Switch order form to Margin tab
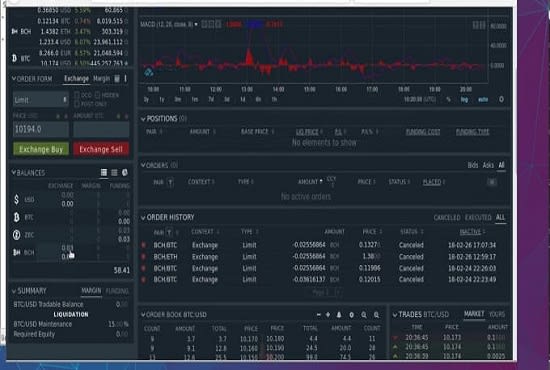 [x=101, y=79]
